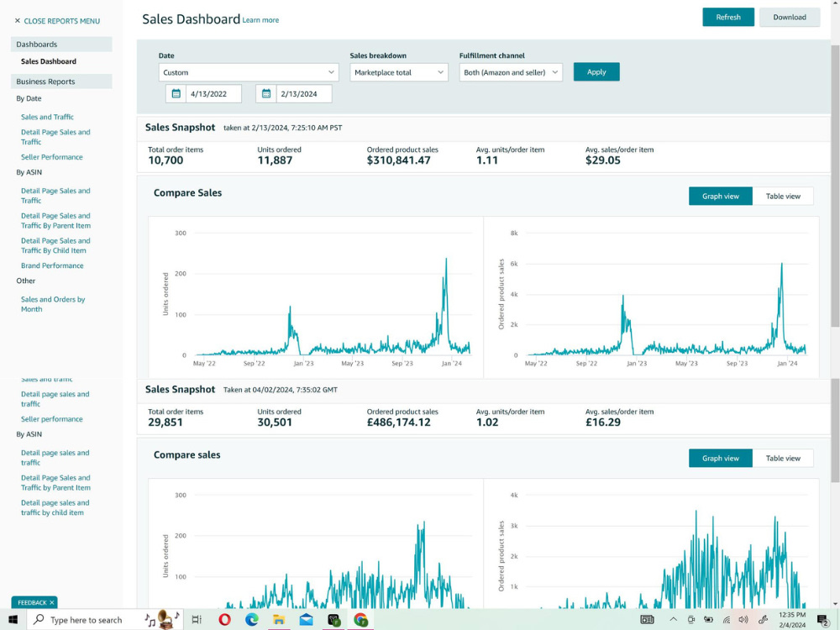The image size is (840, 630).
Task: Open the Business Reports sidebar section
Action: point(61,81)
